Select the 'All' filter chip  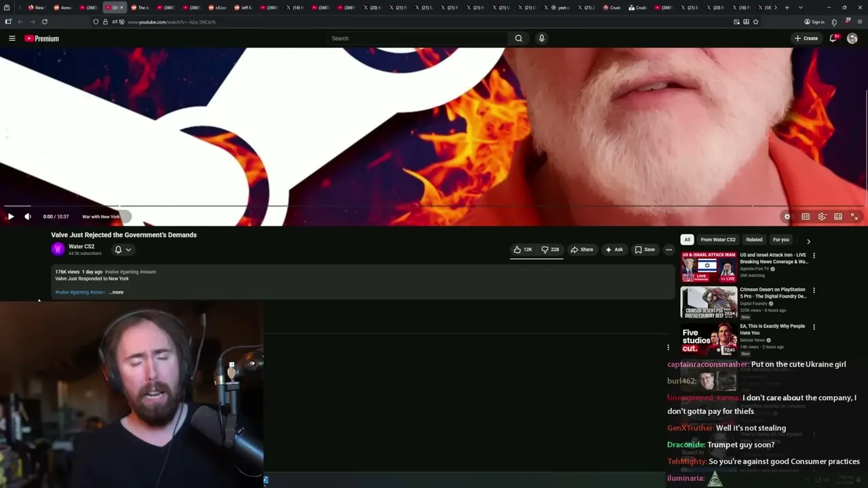(x=687, y=239)
